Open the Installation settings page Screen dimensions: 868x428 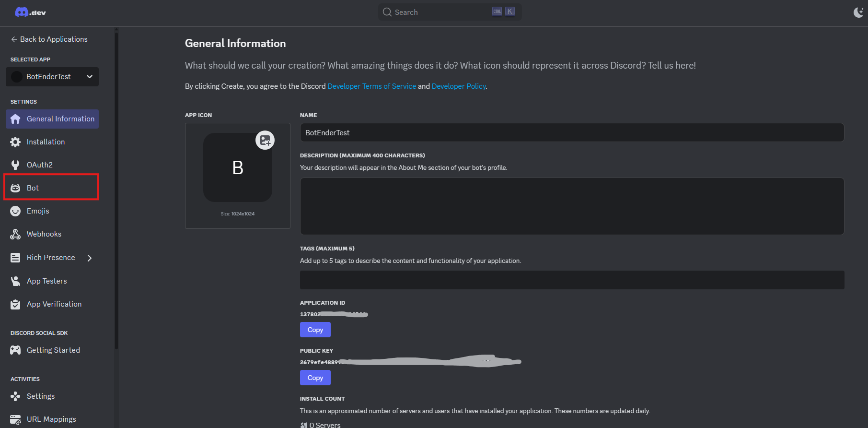tap(52, 142)
